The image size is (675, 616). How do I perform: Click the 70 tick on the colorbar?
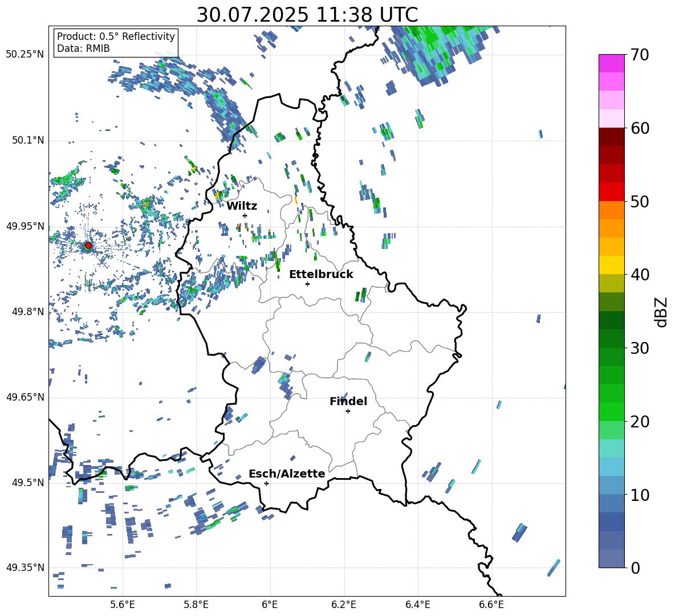coord(639,55)
